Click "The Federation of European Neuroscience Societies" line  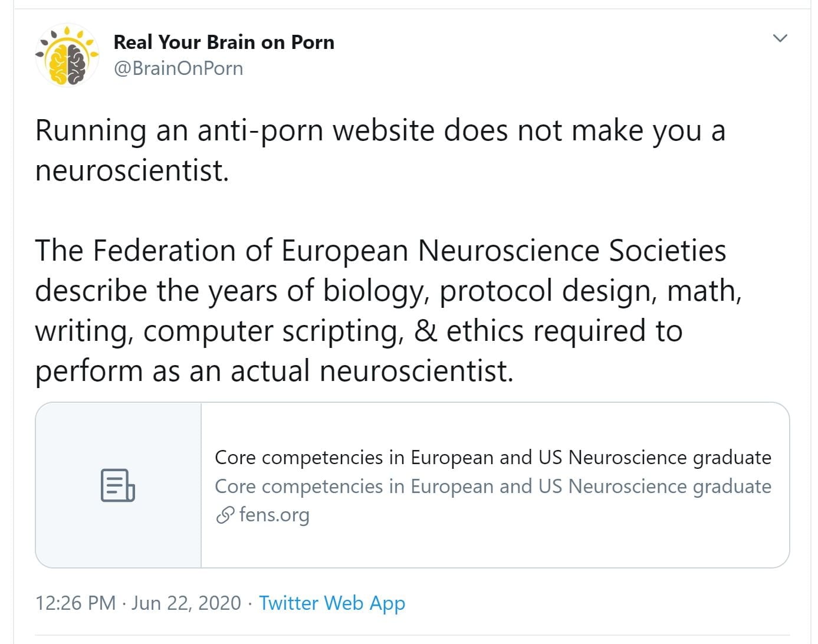pos(380,251)
